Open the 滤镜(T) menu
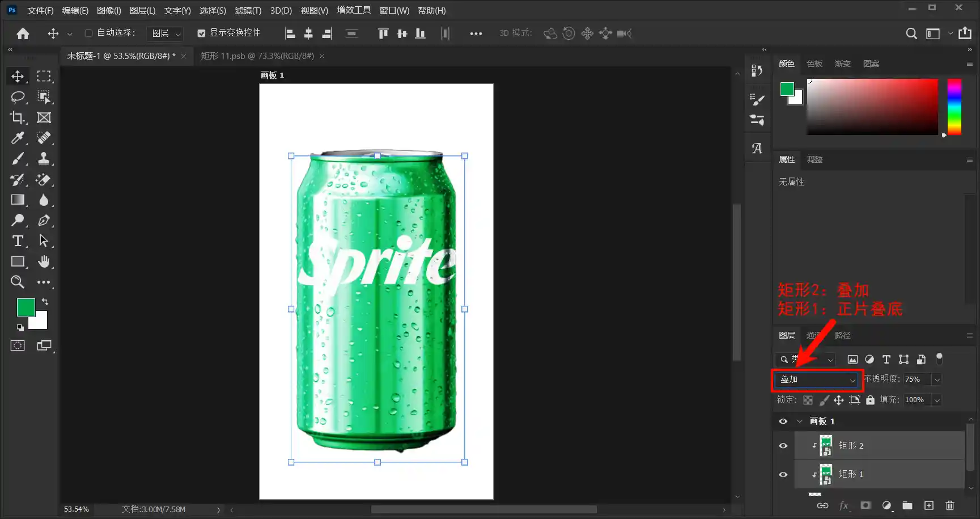980x519 pixels. (248, 10)
